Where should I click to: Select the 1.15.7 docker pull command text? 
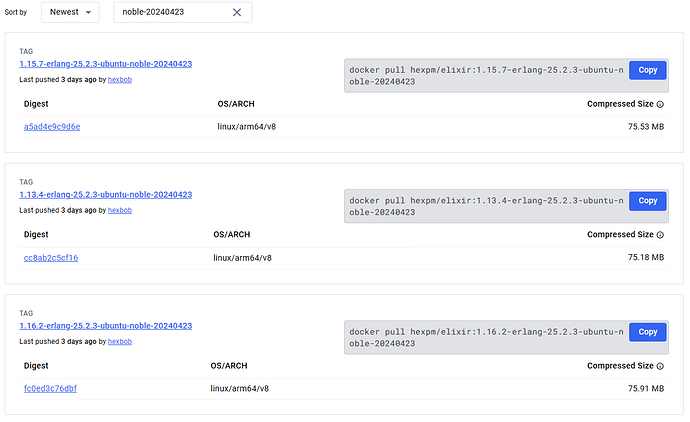coord(485,76)
